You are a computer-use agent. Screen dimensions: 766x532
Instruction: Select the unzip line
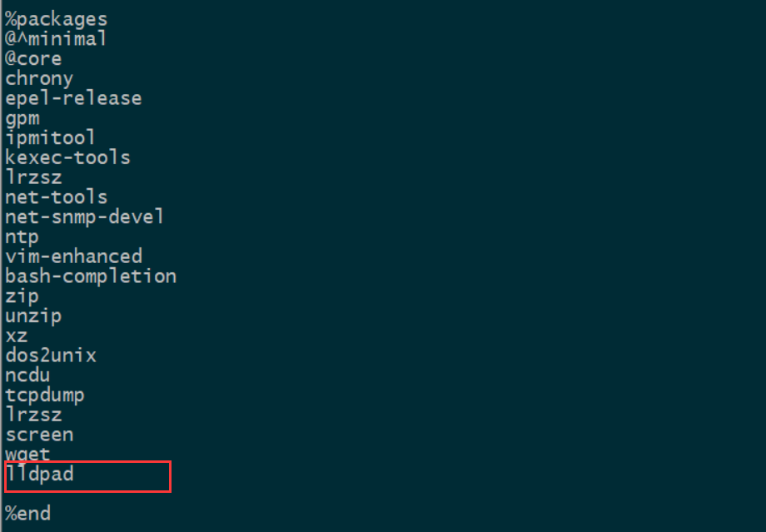pyautogui.click(x=33, y=316)
